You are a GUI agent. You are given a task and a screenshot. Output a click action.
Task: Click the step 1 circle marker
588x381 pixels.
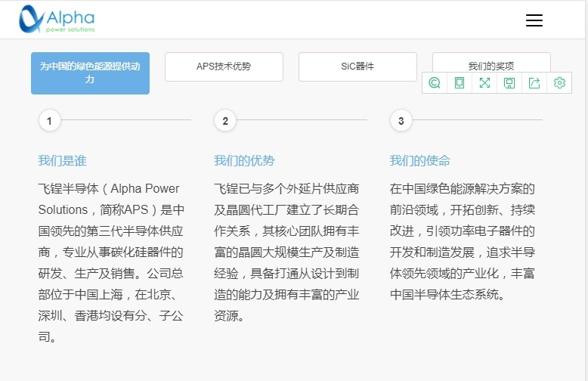[49, 121]
